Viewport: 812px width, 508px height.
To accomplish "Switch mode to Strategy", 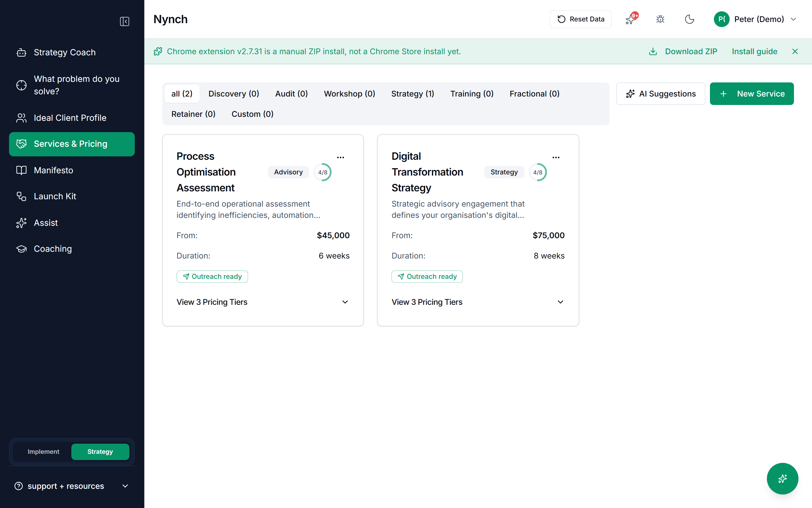I will click(x=100, y=452).
